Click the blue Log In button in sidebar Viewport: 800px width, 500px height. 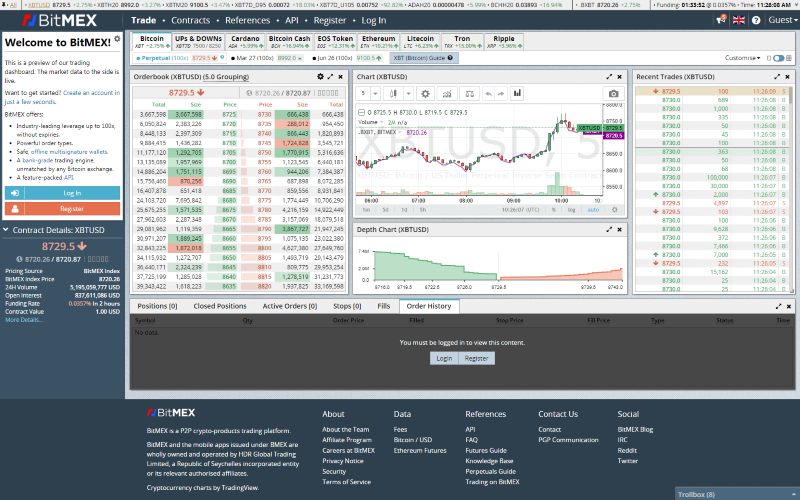click(62, 193)
